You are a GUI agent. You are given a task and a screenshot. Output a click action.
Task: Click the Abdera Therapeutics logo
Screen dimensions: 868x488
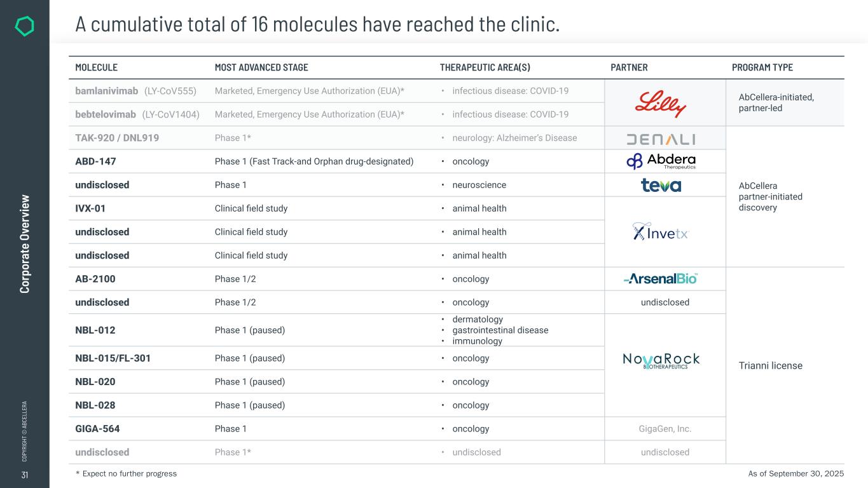(661, 161)
